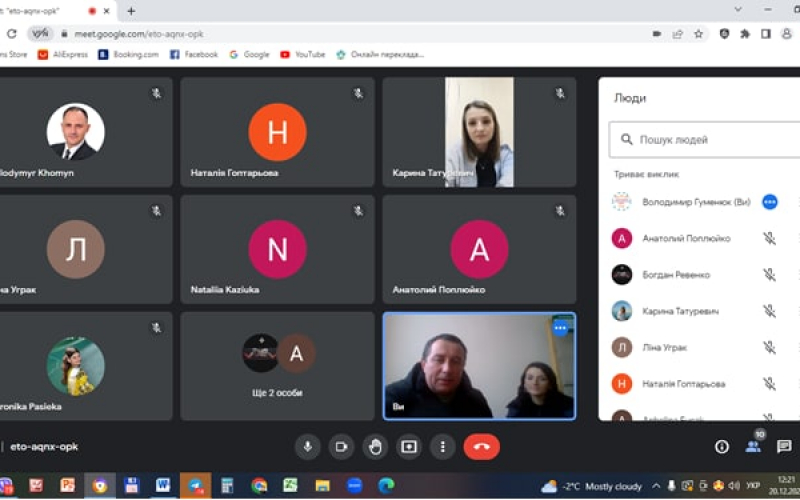
Task: Open options for Володимир Гуменюк (Ви)
Action: pyautogui.click(x=769, y=202)
